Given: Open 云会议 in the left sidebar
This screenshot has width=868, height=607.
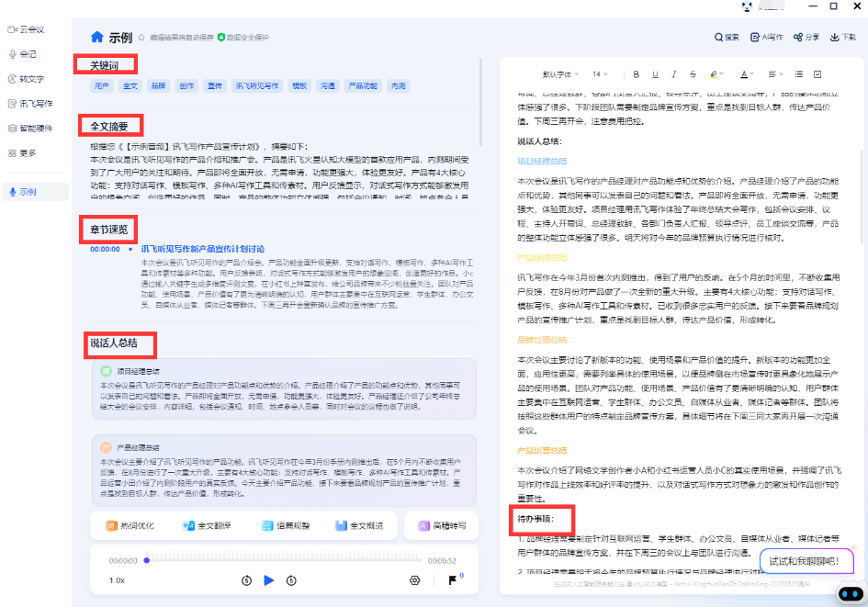Looking at the screenshot, I should [x=26, y=29].
